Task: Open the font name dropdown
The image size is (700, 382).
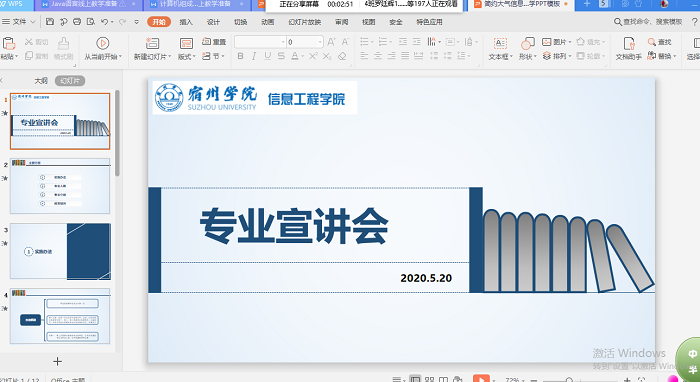Action: click(x=283, y=42)
